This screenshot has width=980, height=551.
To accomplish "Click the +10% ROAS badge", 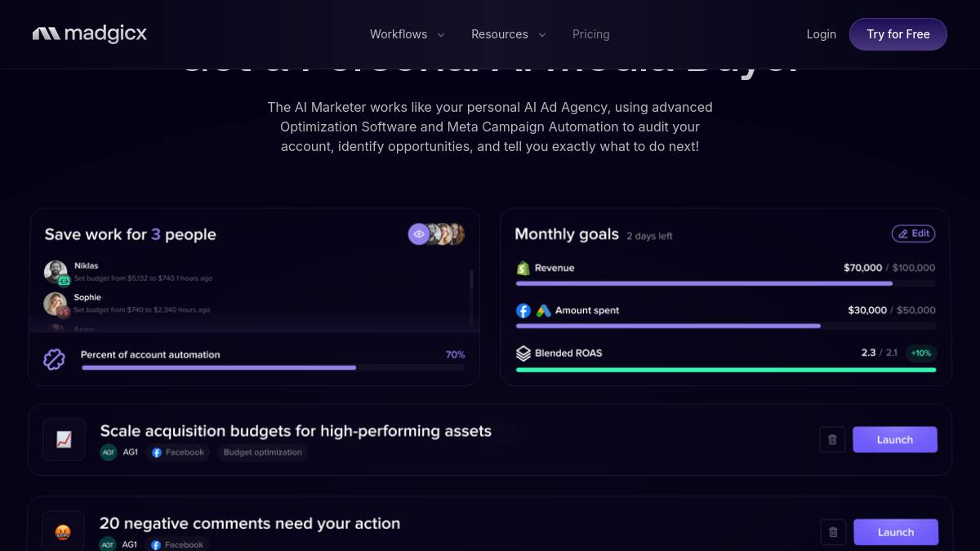I will coord(921,353).
